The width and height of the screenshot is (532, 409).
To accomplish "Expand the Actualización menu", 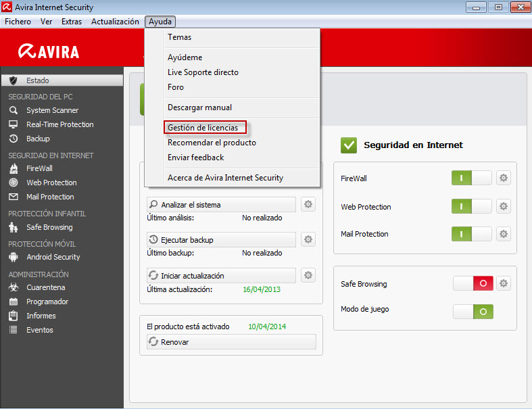I will [115, 22].
